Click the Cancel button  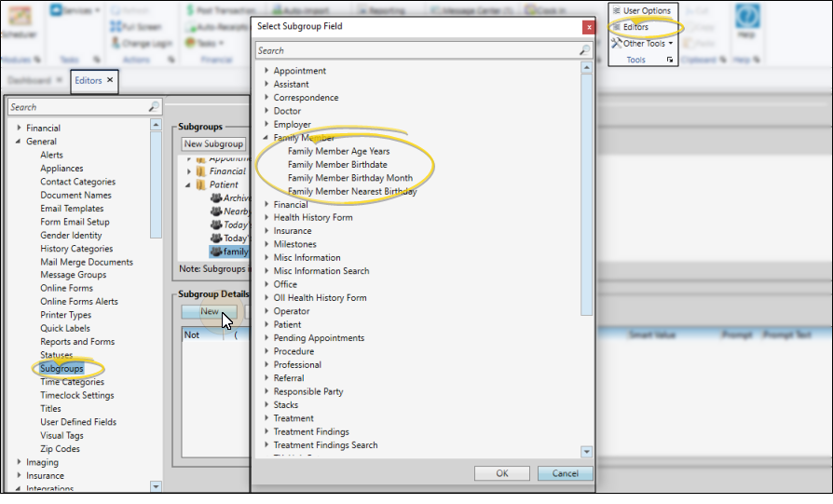565,473
